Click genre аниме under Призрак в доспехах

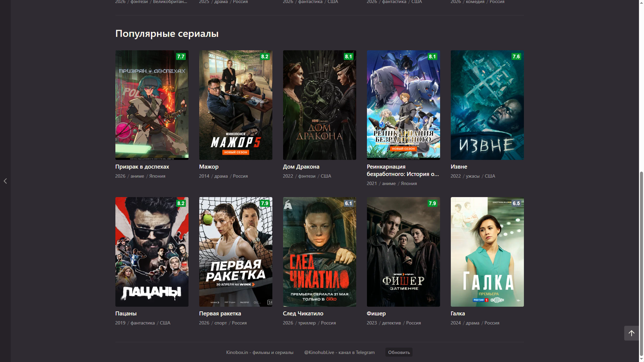pos(137,176)
